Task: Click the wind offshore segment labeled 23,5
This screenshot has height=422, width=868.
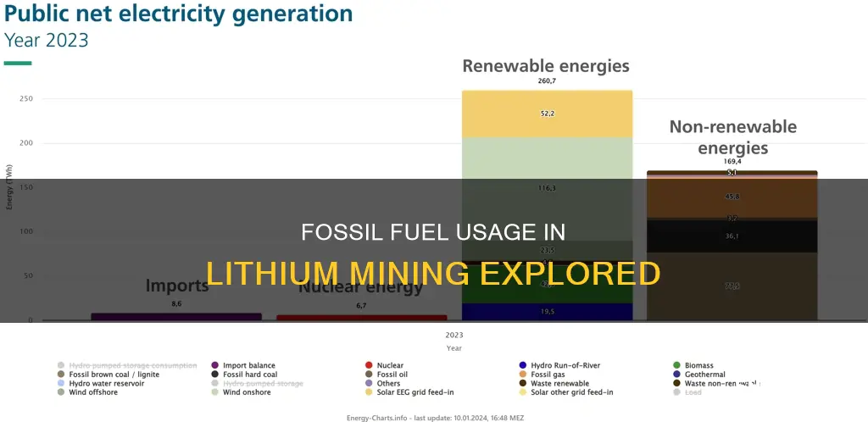Action: pos(547,250)
